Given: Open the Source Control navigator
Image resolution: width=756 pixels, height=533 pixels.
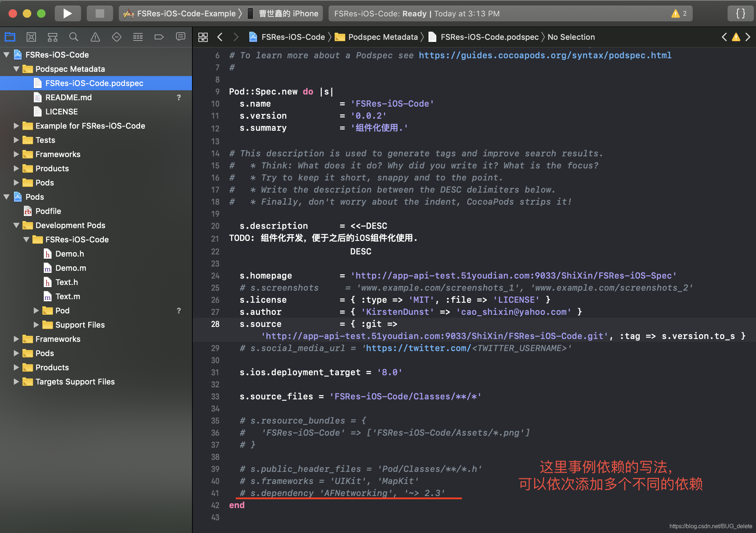Looking at the screenshot, I should [31, 37].
